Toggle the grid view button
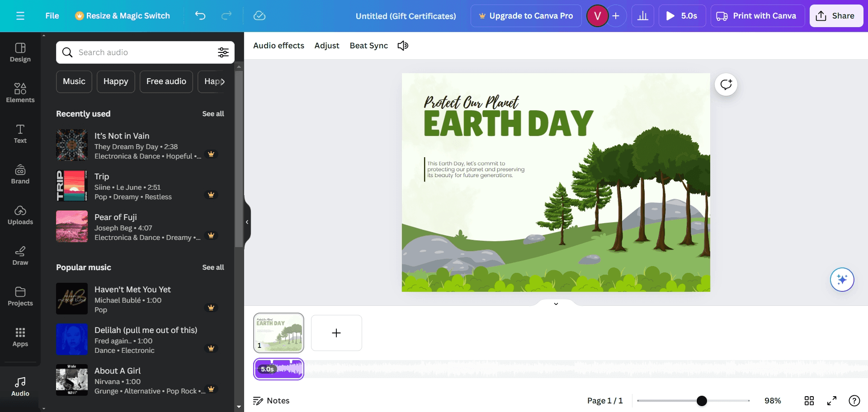This screenshot has height=412, width=868. tap(809, 401)
